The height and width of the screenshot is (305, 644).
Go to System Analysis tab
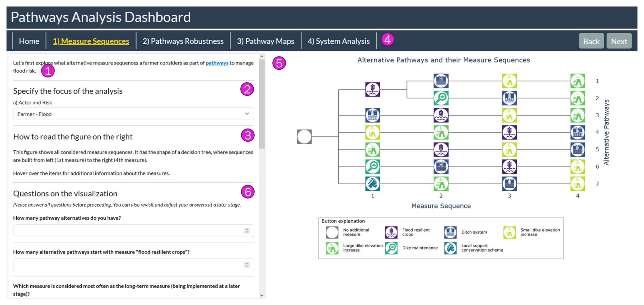tap(339, 41)
